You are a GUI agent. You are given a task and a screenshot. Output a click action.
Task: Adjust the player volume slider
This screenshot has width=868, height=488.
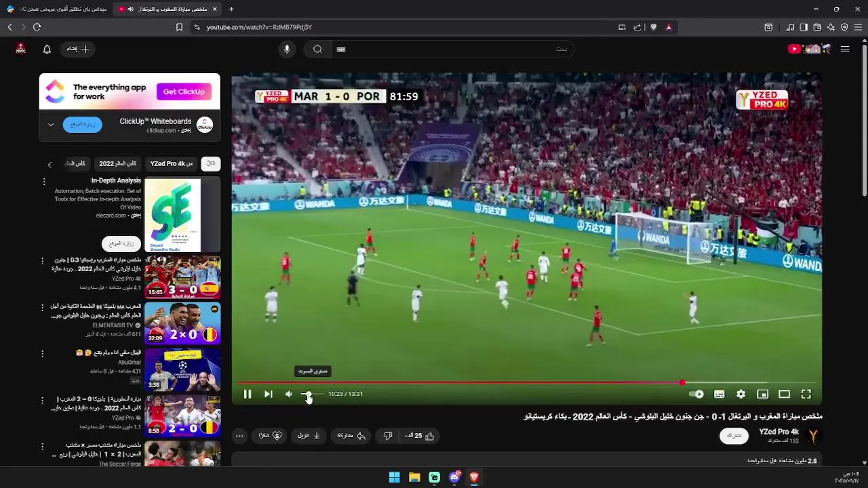point(312,394)
